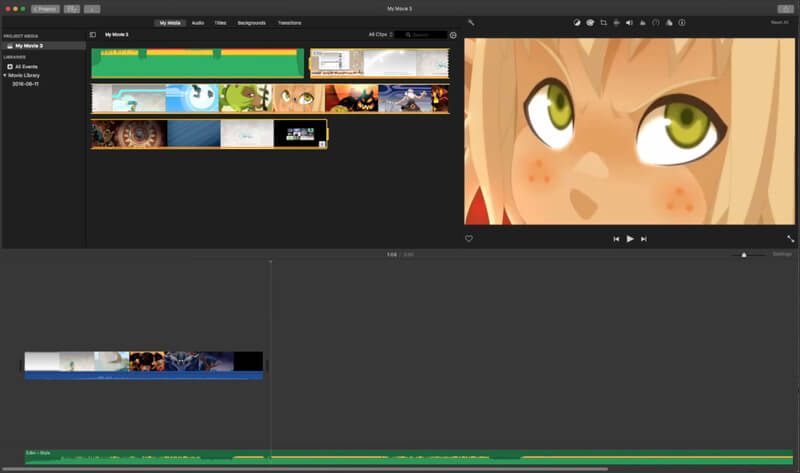Go back to Projects

pos(45,9)
